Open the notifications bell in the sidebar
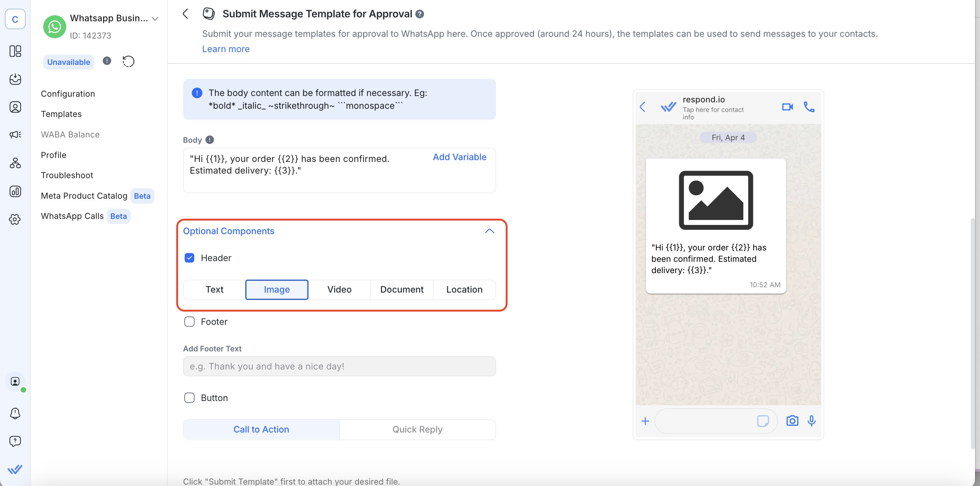Screen dimensions: 980x486 coord(15,413)
